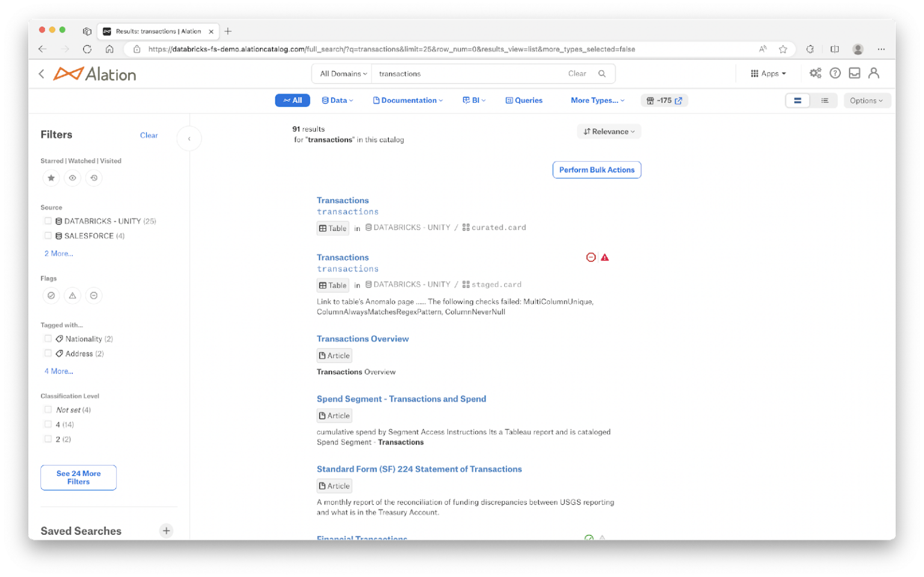Open help via the question mark icon
The image size is (924, 577).
(x=835, y=73)
